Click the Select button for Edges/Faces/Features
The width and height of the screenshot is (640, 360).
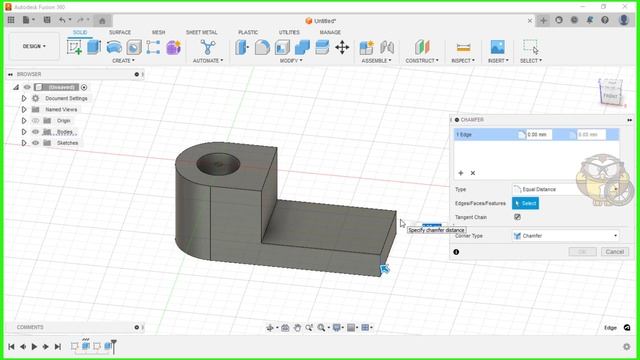[525, 203]
